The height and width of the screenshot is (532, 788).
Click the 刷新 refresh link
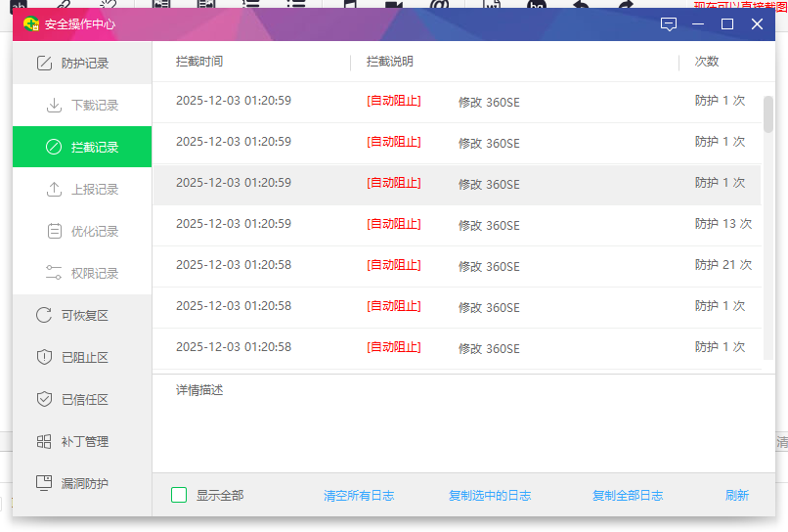(x=737, y=496)
